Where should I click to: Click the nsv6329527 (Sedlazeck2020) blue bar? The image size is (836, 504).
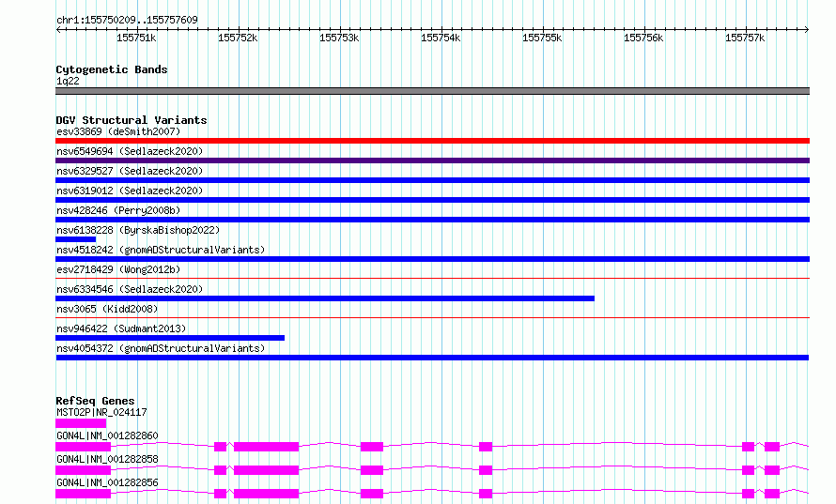pos(432,180)
